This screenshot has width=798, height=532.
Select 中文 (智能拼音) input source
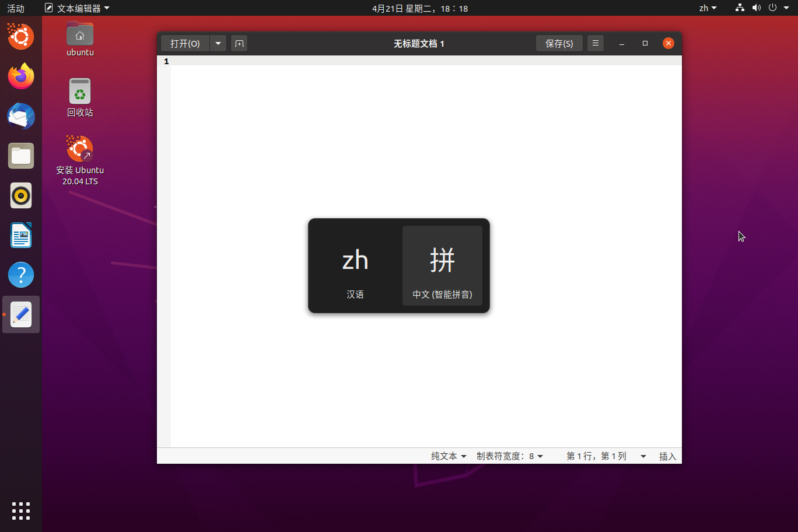tap(442, 266)
